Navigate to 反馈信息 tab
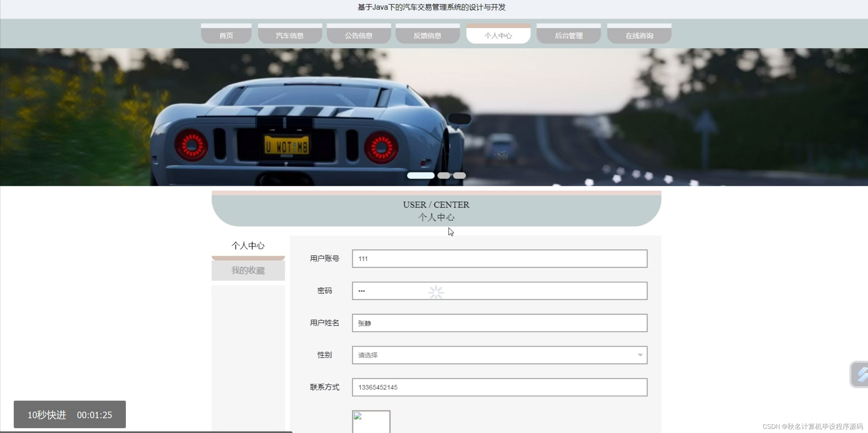 pyautogui.click(x=427, y=35)
